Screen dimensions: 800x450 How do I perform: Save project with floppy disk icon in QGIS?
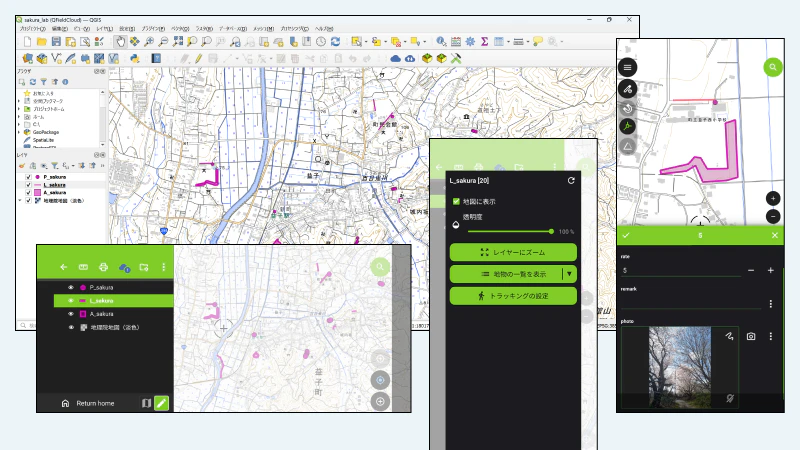coord(56,42)
